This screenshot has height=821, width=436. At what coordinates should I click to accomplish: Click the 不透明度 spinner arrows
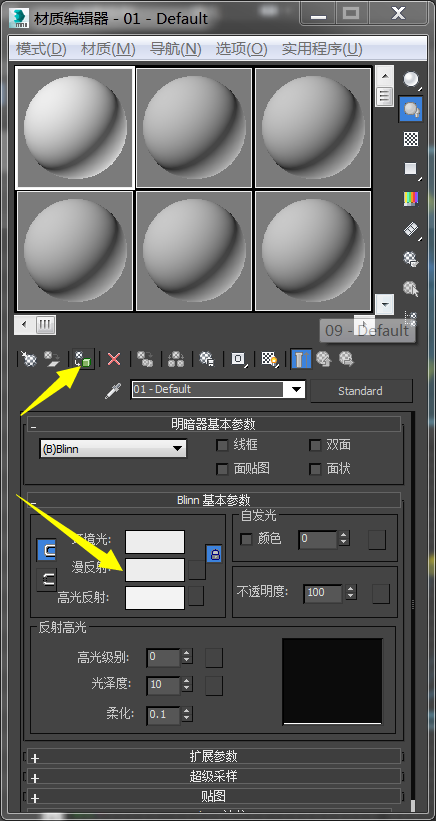coord(351,593)
